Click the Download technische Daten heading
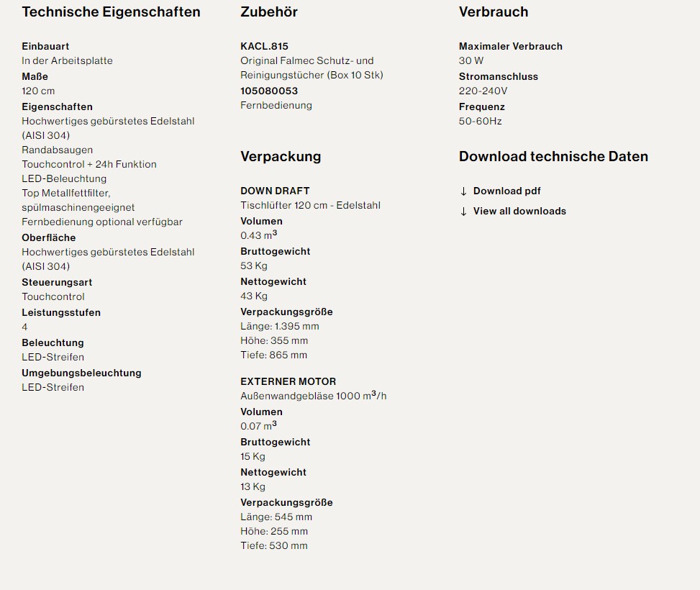This screenshot has height=590, width=700. pos(553,157)
